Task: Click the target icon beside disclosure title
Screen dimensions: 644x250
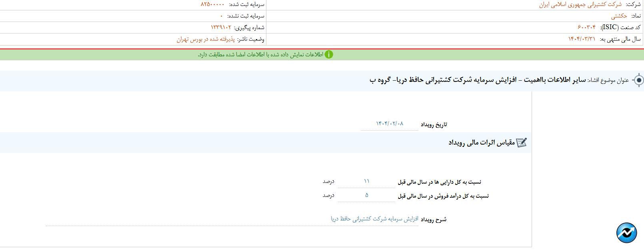Action: (639, 80)
